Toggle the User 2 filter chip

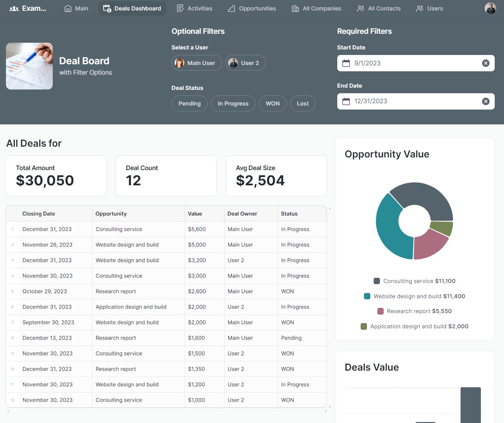(x=245, y=63)
